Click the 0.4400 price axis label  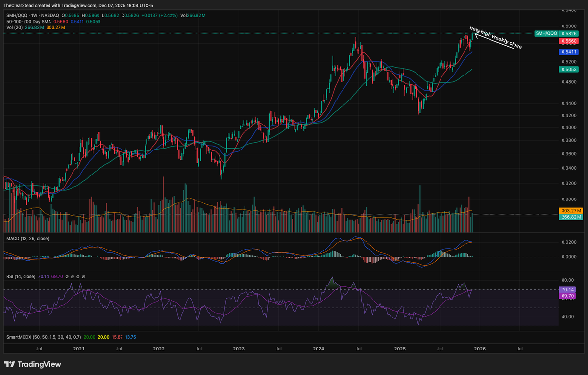tap(569, 104)
